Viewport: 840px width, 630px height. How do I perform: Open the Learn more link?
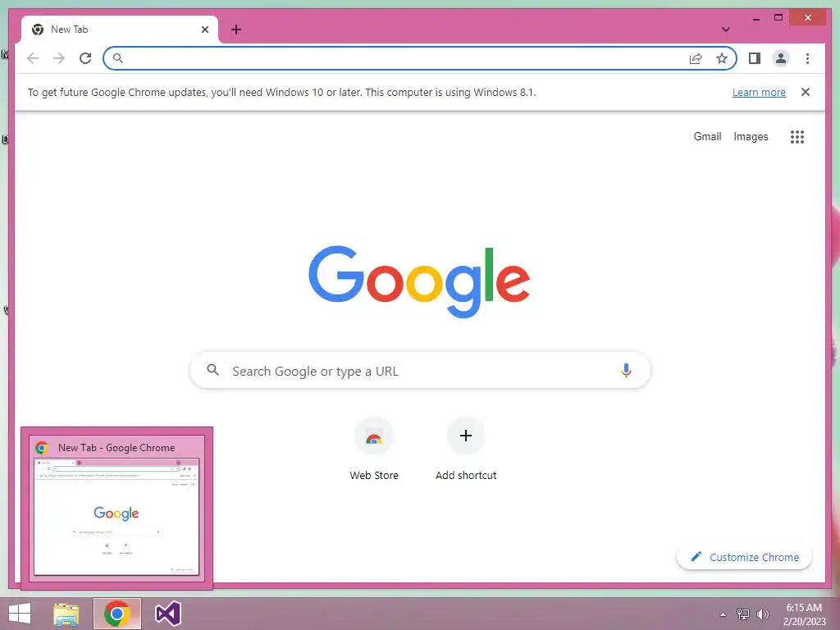click(759, 92)
